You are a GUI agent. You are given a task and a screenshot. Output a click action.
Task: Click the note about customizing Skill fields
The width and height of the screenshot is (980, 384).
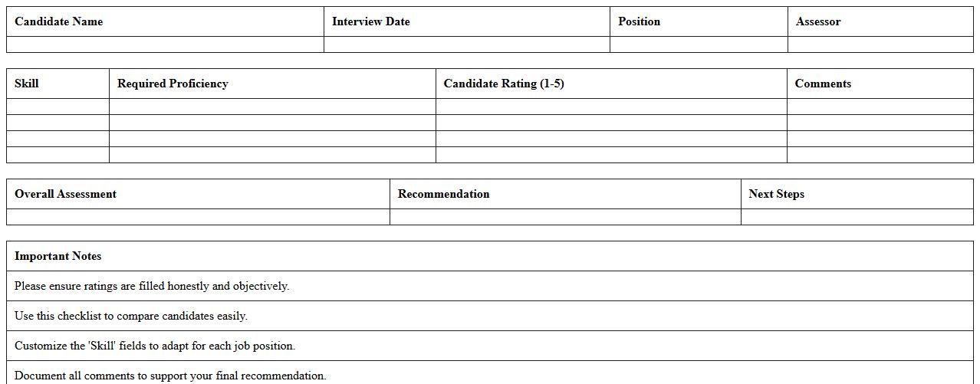(155, 346)
